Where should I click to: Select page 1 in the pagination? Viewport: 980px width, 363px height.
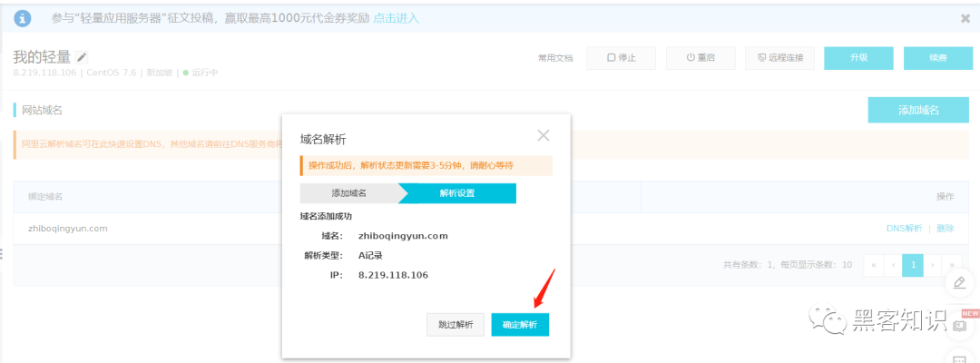(913, 265)
